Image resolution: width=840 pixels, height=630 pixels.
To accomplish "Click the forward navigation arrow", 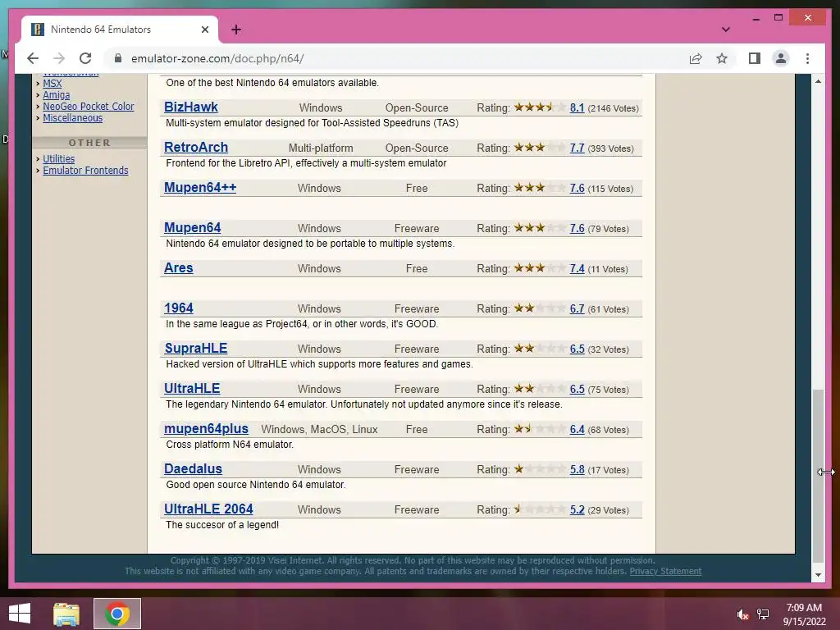I will [59, 58].
